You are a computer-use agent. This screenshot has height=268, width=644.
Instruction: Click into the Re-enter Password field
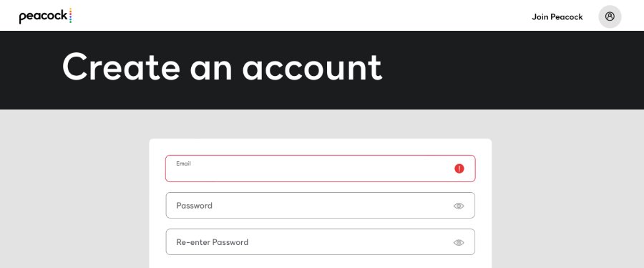(x=321, y=242)
